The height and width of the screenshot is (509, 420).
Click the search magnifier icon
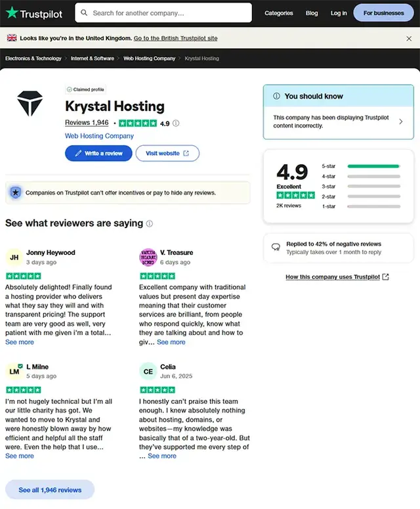tap(84, 12)
